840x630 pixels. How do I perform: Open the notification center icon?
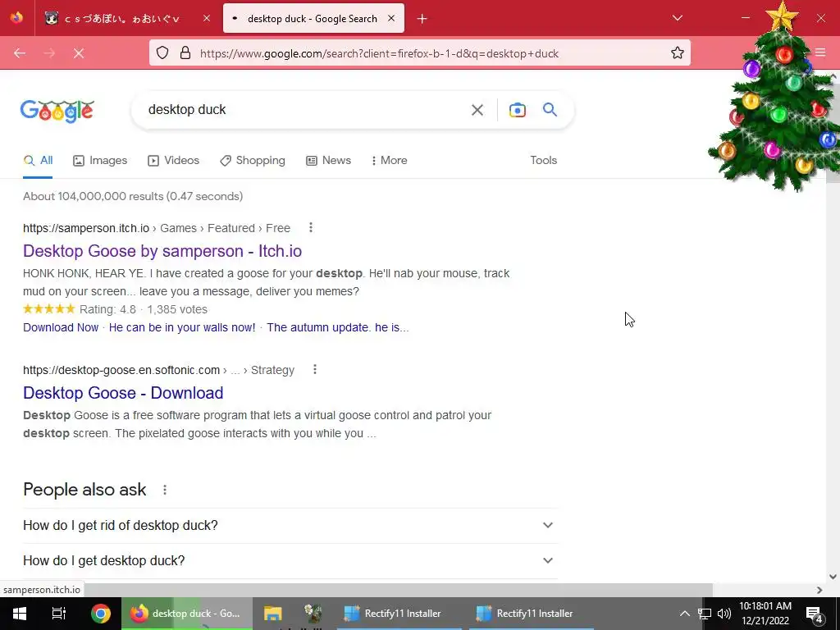tap(815, 614)
